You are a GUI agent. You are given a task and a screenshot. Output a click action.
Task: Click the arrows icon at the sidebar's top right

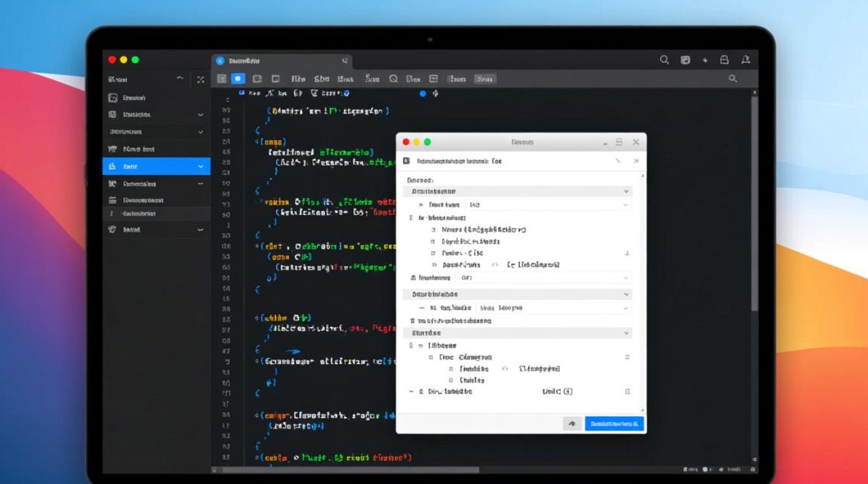point(200,79)
